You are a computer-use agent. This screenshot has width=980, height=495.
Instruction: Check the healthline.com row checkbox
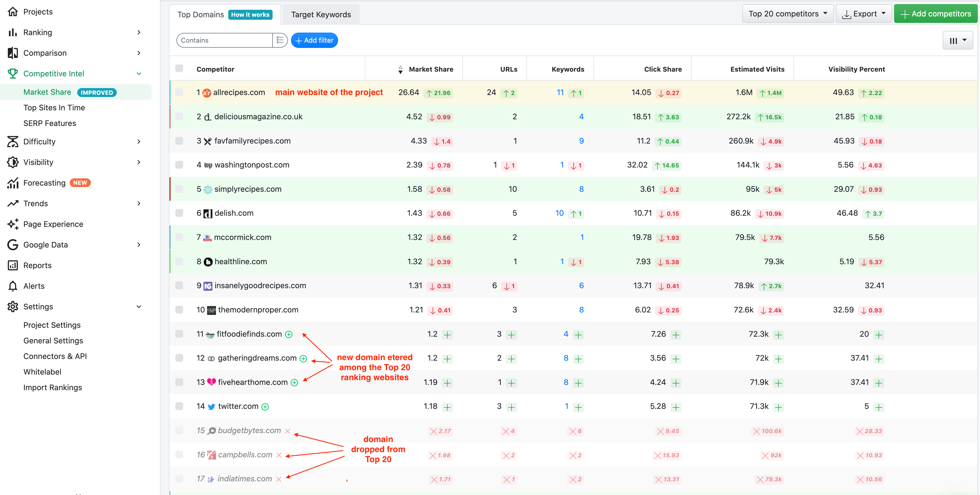(179, 261)
